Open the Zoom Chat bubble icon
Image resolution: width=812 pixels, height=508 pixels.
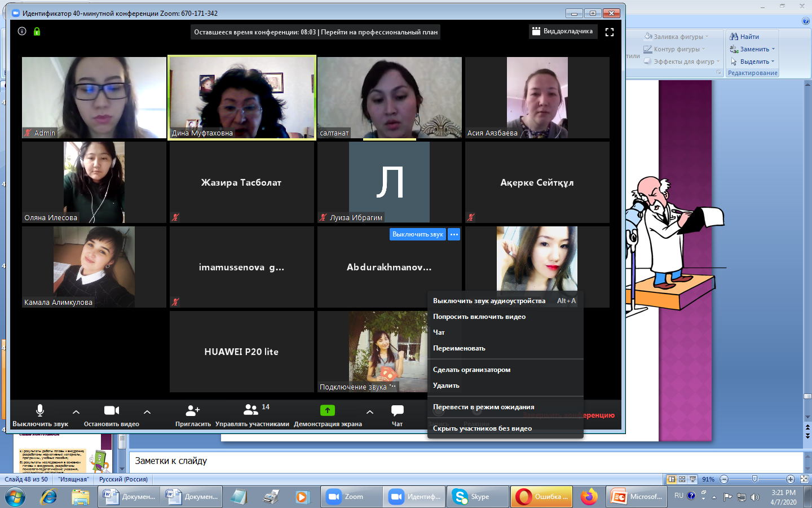coord(398,410)
